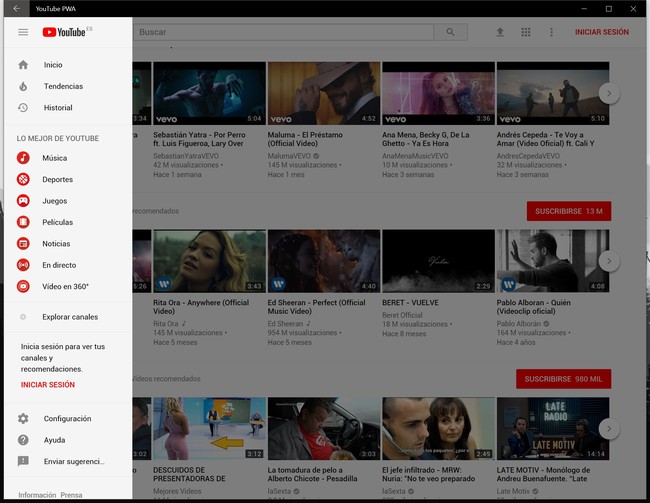
Task: Click the Inicio home icon
Action: [23, 65]
